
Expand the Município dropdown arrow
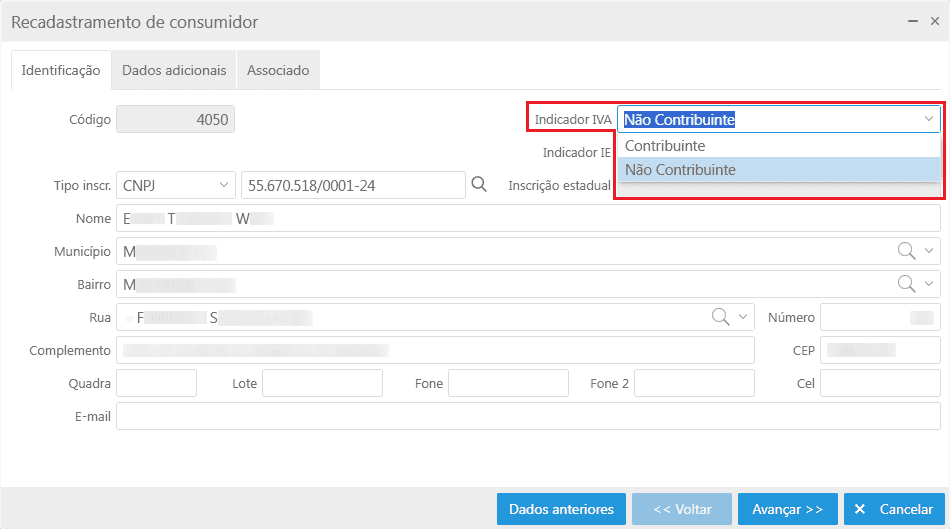[x=929, y=251]
